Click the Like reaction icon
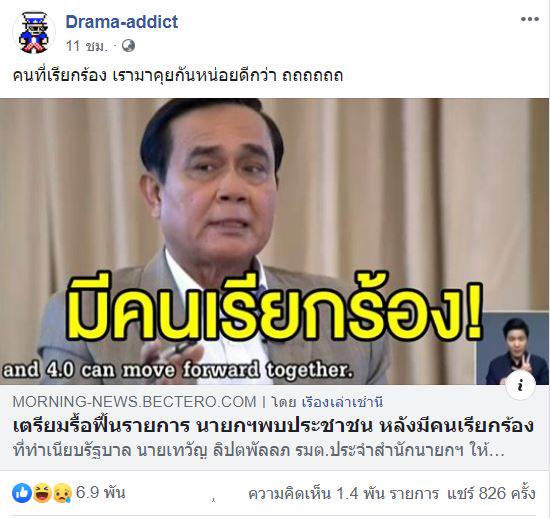 coord(22,493)
